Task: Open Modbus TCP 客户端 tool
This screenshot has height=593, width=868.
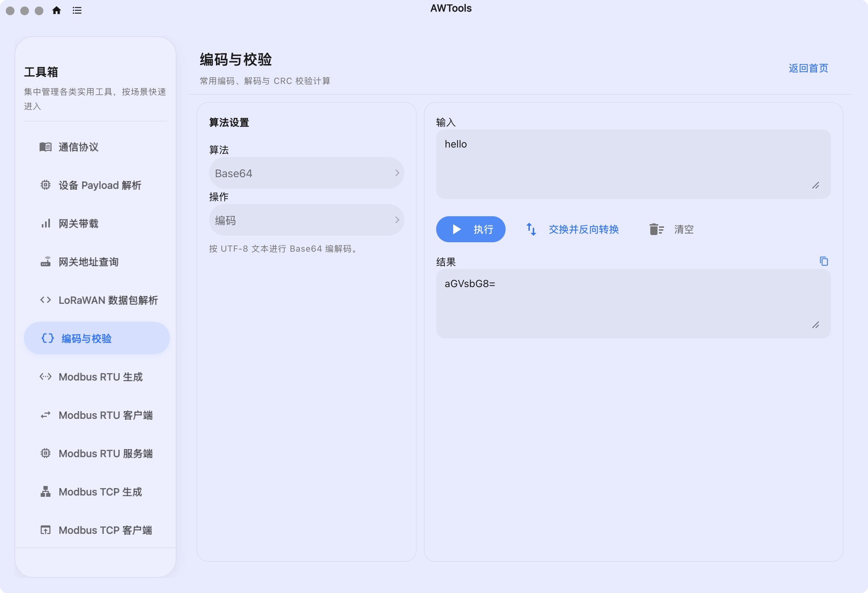Action: 96,529
